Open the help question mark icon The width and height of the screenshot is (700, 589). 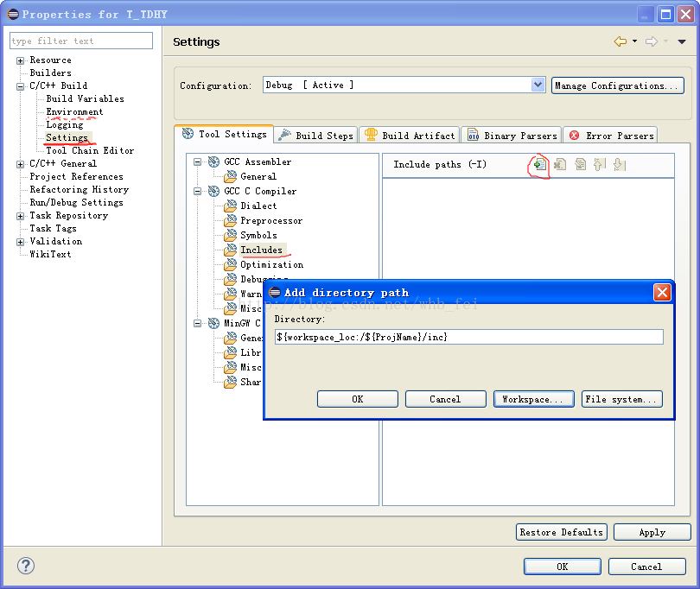pos(26,566)
